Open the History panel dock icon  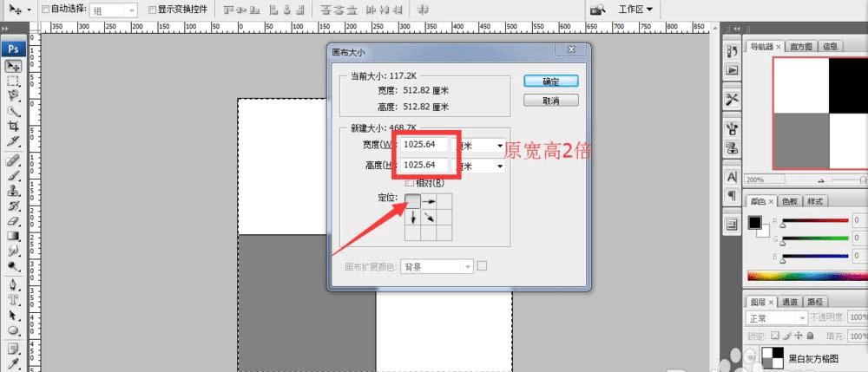[x=733, y=51]
